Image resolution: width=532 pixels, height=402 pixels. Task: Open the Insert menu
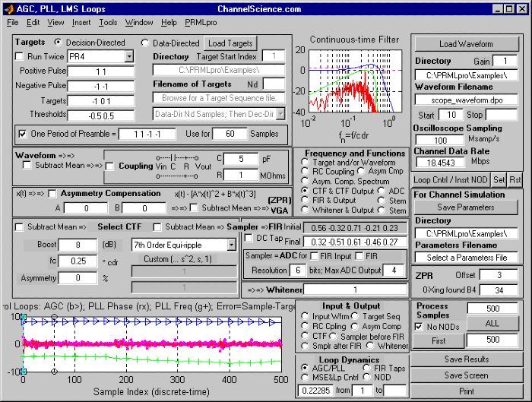[x=81, y=22]
